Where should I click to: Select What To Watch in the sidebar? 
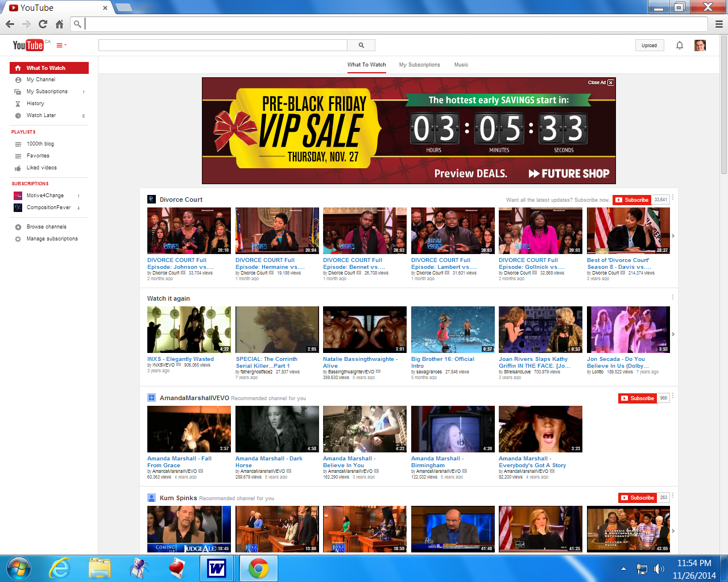pyautogui.click(x=49, y=68)
